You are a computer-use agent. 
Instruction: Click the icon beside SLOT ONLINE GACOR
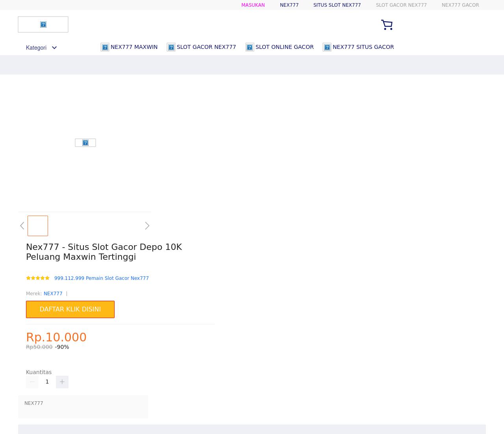pos(250,47)
